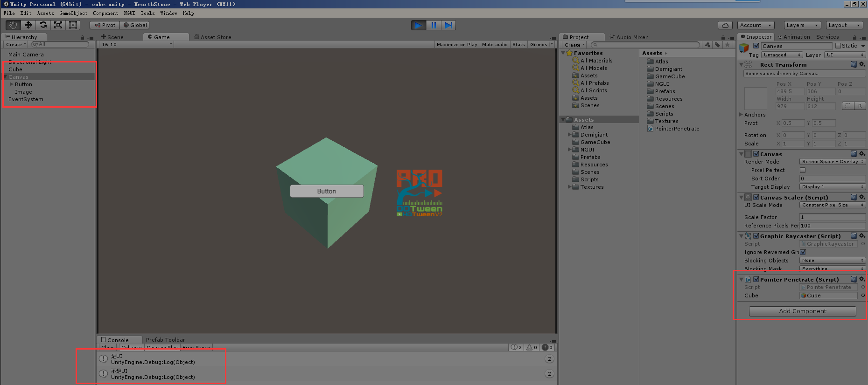The image size is (868, 385).
Task: Toggle Global/Local handle rotation
Action: coord(135,25)
